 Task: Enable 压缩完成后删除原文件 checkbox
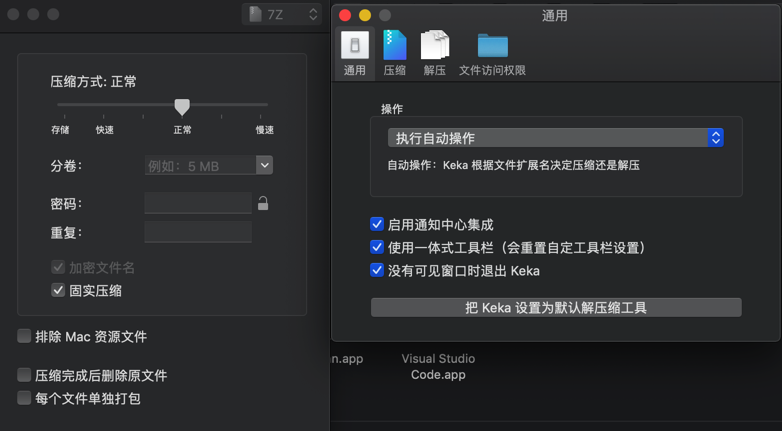[x=24, y=375]
